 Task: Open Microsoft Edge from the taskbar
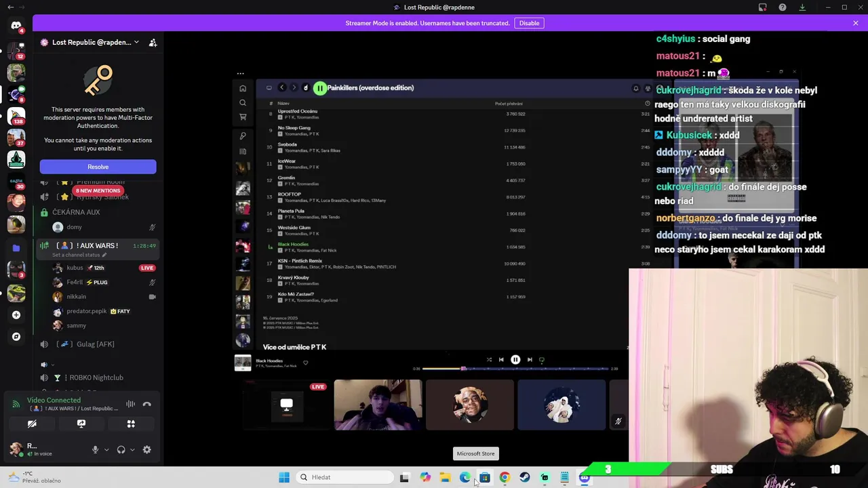[465, 477]
